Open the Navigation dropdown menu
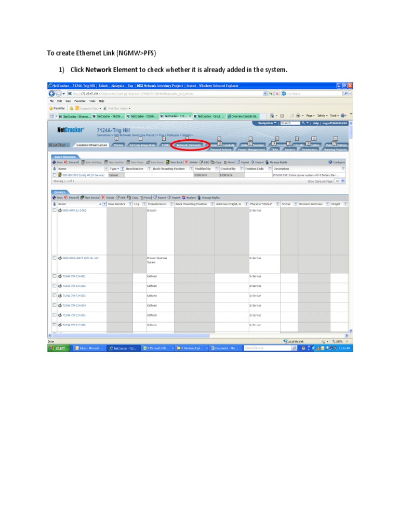Image resolution: width=399 pixels, height=532 pixels. click(267, 123)
